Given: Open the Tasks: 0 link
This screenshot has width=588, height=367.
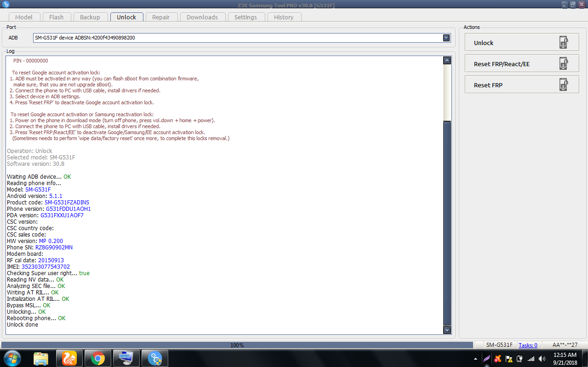Looking at the screenshot, I should (x=528, y=345).
